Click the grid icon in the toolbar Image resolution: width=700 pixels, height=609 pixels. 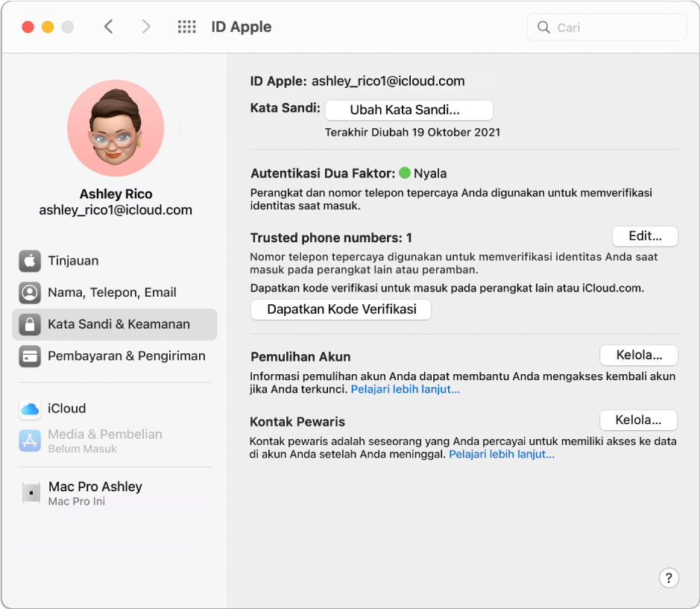point(186,26)
